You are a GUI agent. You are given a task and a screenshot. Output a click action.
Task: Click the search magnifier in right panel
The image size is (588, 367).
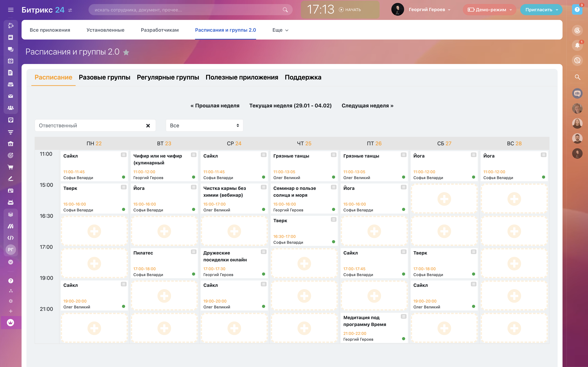pos(577,77)
